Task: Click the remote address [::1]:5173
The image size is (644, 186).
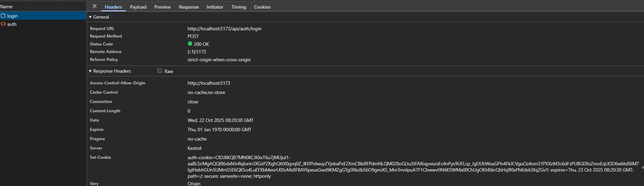Action: click(197, 52)
